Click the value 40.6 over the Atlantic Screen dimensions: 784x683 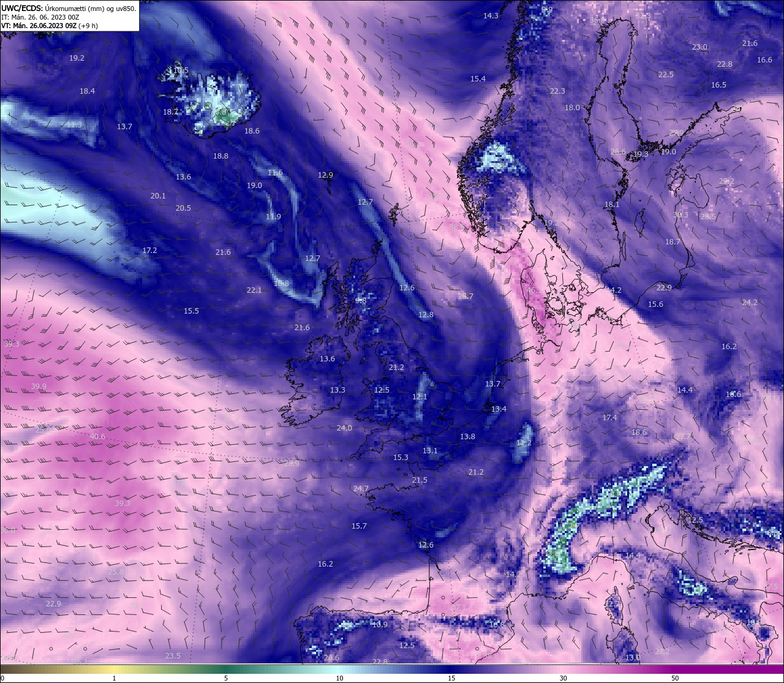[x=97, y=437]
